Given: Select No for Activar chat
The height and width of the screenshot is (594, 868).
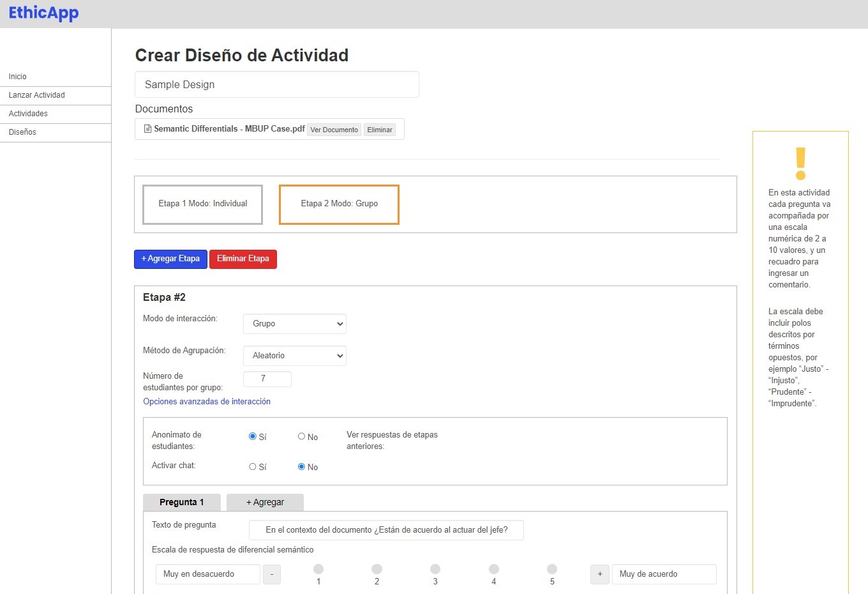Looking at the screenshot, I should pyautogui.click(x=301, y=466).
